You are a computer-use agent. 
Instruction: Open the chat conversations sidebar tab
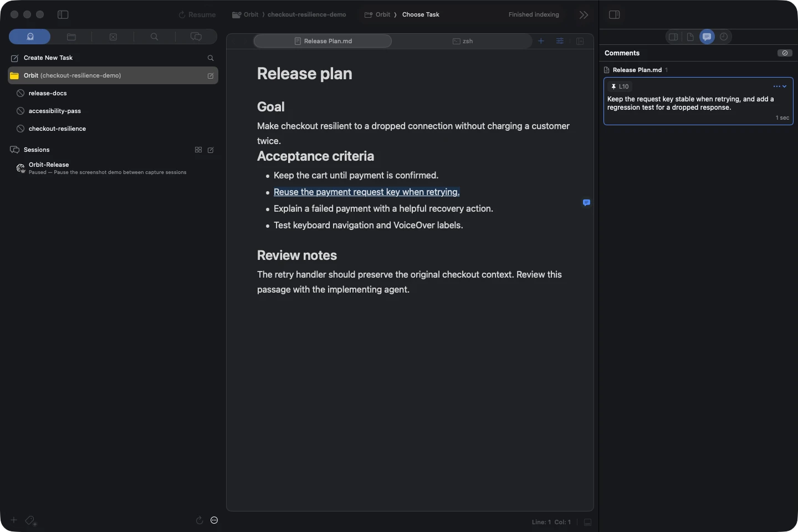(x=196, y=37)
